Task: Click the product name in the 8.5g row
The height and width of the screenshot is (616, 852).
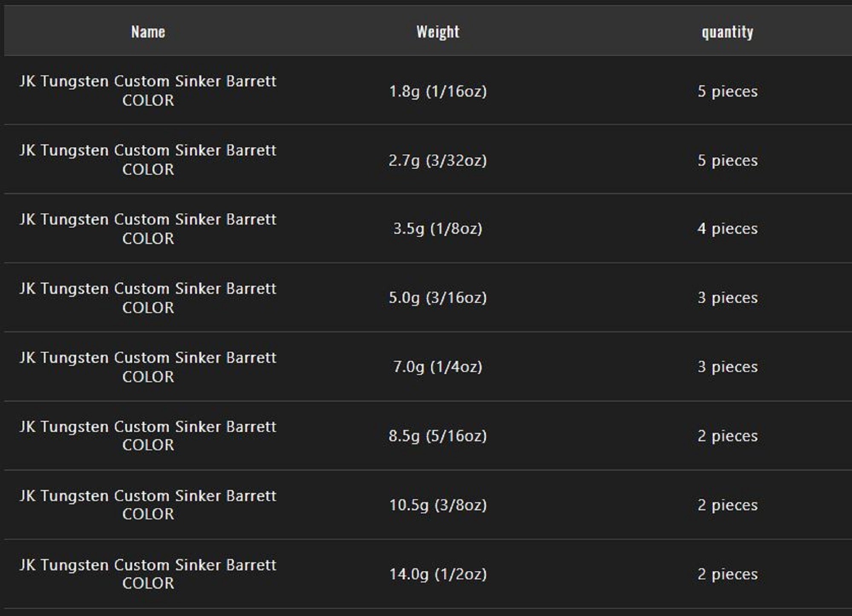Action: coord(148,436)
